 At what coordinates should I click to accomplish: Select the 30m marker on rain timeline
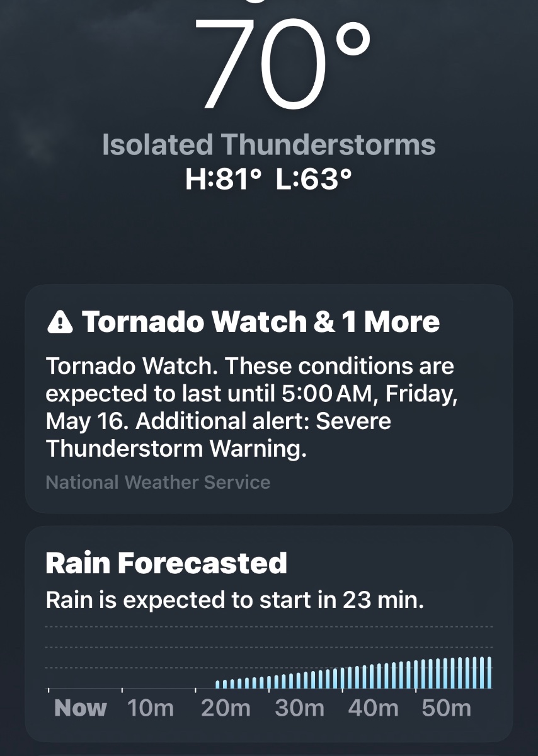[x=299, y=708]
